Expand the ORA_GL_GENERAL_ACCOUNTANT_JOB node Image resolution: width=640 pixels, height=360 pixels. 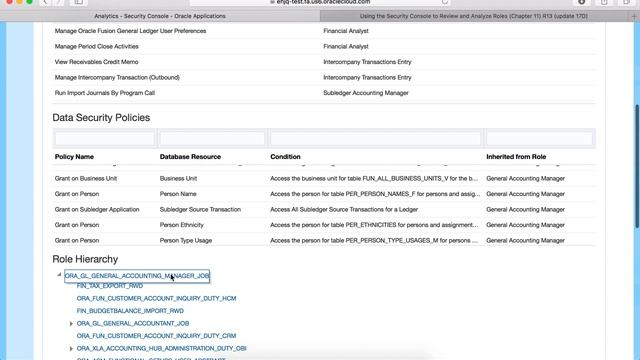click(x=71, y=324)
